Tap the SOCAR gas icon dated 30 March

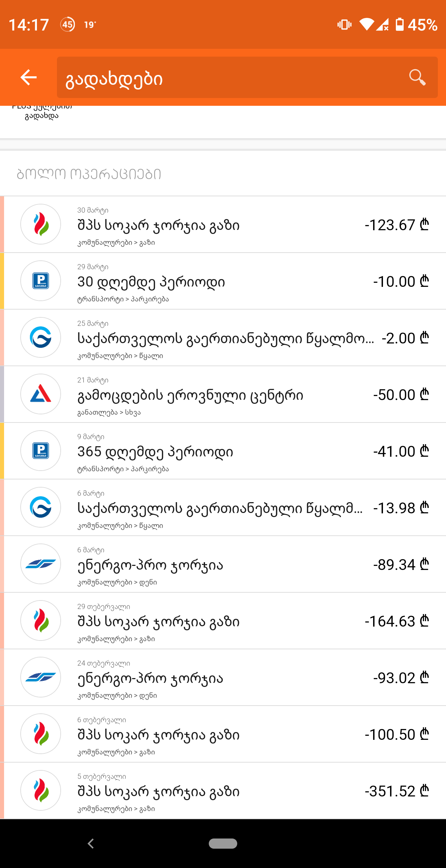pos(41,224)
